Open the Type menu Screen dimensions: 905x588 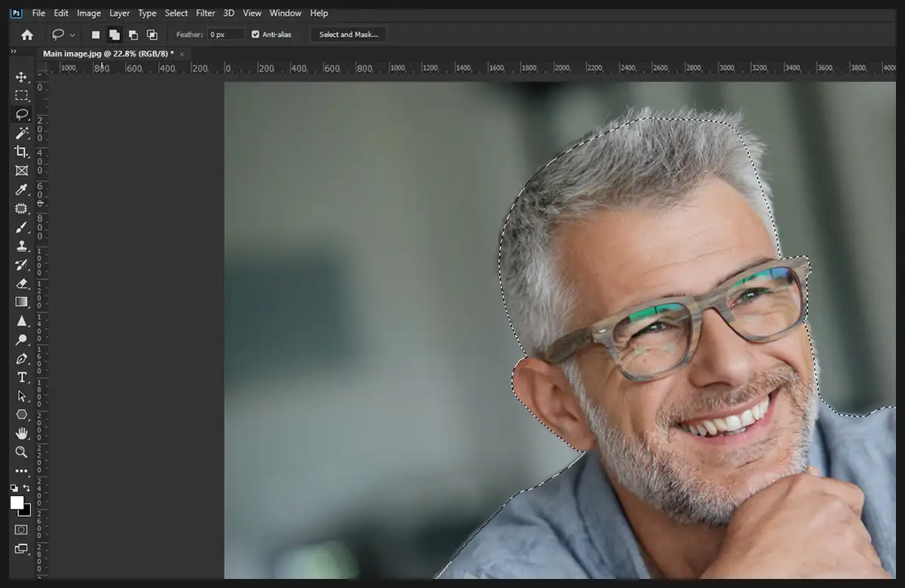[x=147, y=14]
